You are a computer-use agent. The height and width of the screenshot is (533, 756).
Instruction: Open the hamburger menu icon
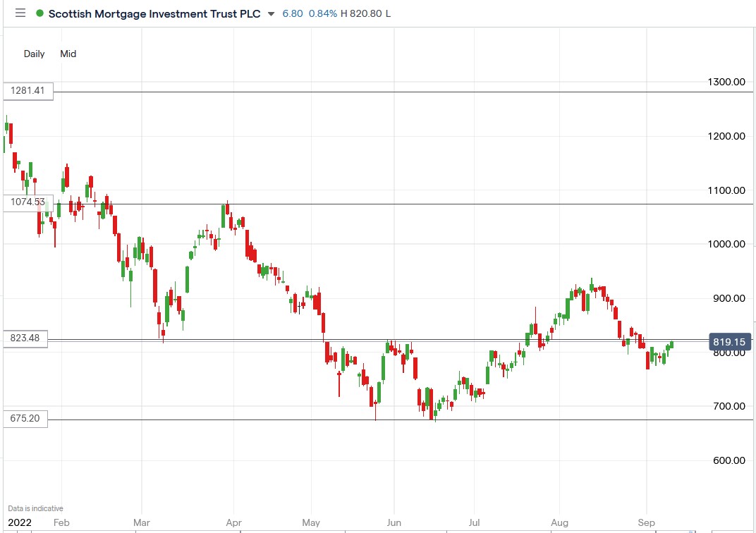point(20,13)
